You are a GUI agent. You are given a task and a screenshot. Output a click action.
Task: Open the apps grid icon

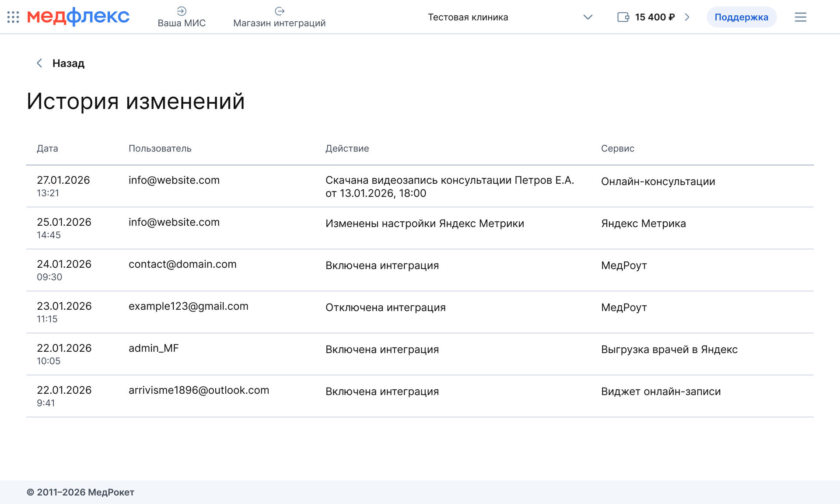point(13,17)
